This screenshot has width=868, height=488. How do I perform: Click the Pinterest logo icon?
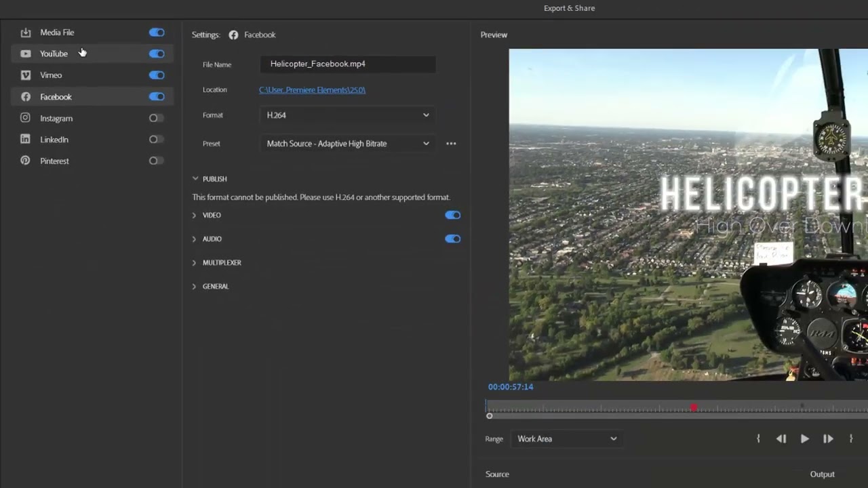point(25,161)
